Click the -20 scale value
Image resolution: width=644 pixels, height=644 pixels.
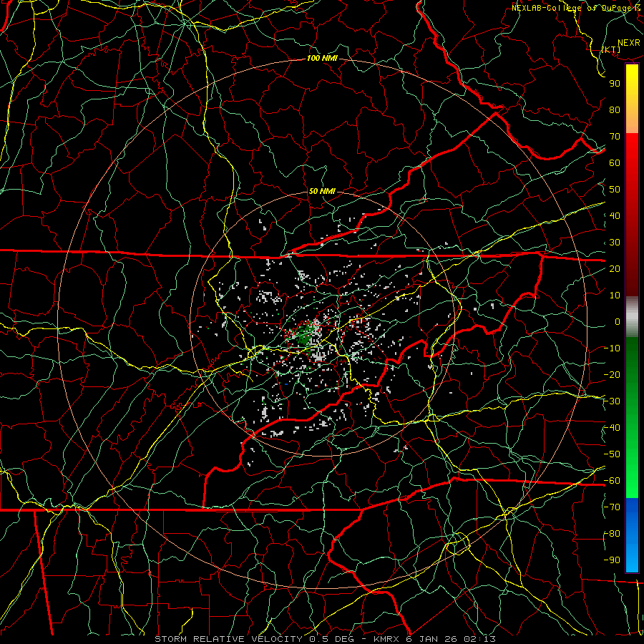tap(612, 374)
